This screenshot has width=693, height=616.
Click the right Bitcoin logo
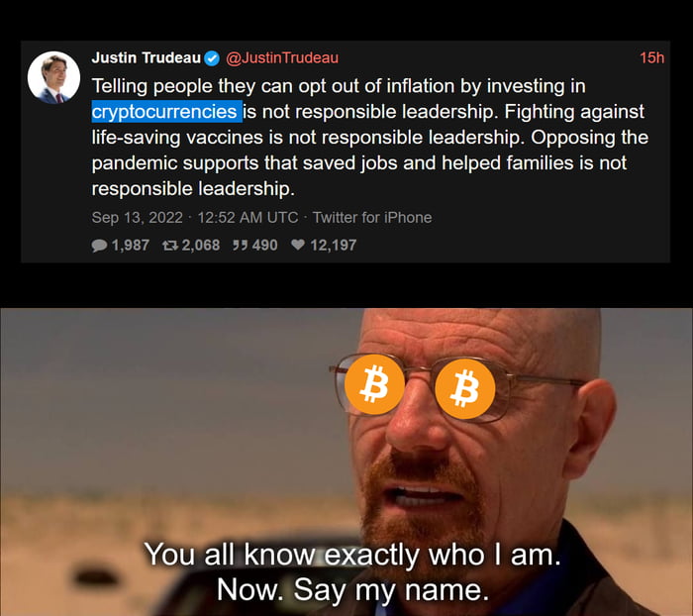(465, 388)
